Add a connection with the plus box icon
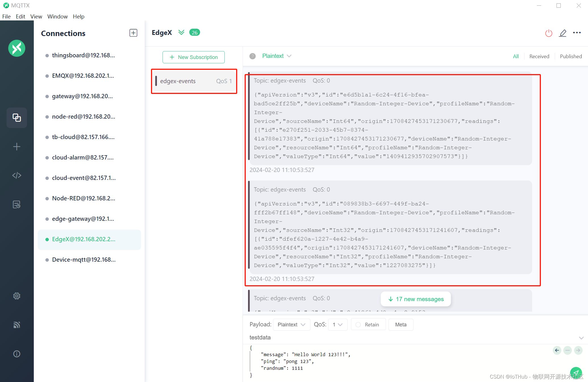Screen dimensions: 588x382 coord(133,33)
